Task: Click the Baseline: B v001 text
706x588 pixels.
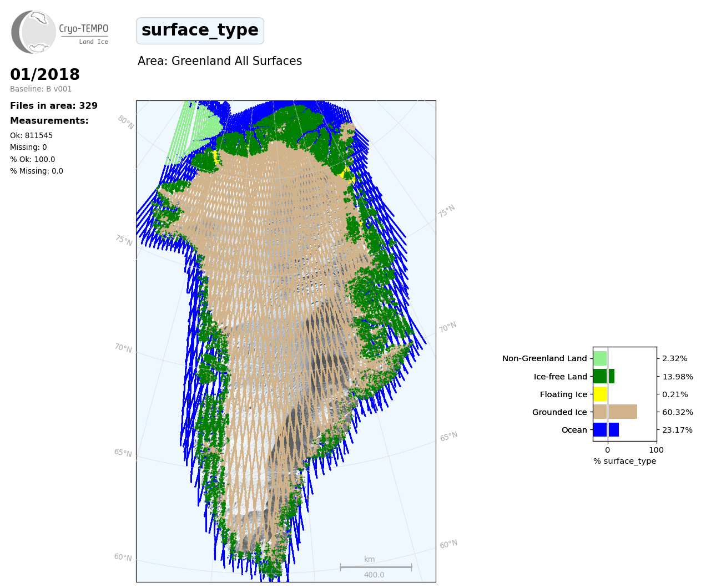Action: coord(41,89)
